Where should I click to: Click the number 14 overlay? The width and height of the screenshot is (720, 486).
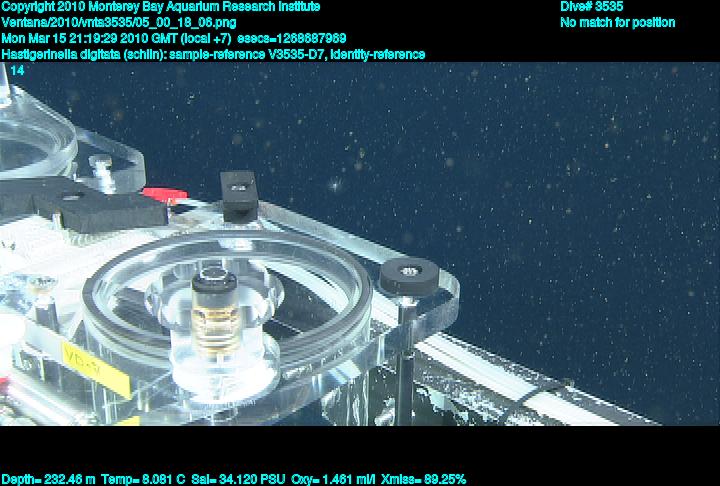pyautogui.click(x=17, y=71)
